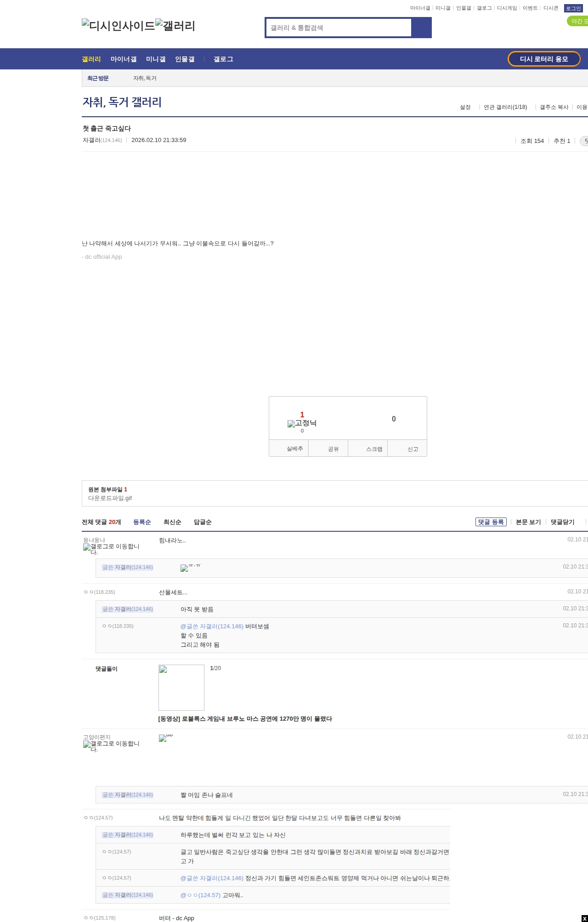The image size is (588, 922).
Task: Click the 디시인사이드 logo image
Action: point(118,26)
